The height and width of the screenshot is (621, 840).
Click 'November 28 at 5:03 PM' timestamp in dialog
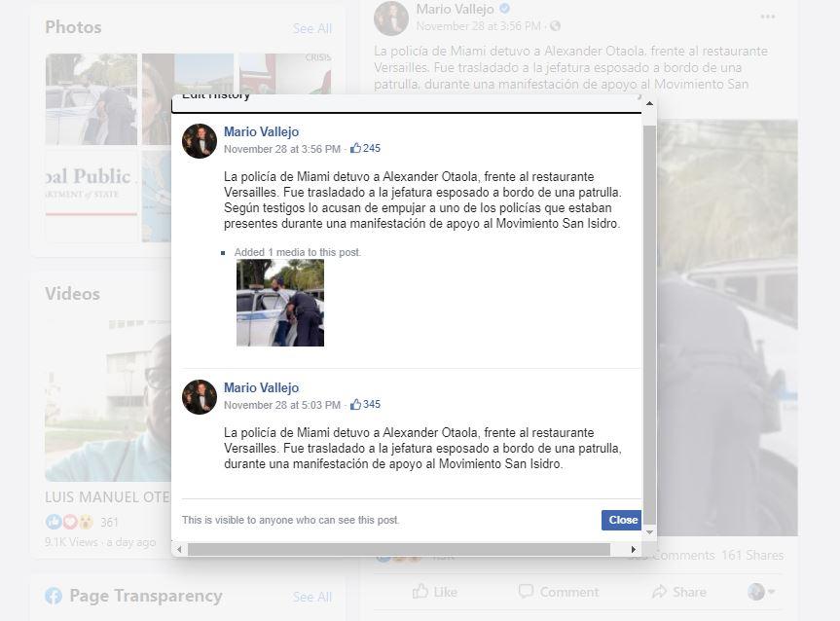coord(282,405)
